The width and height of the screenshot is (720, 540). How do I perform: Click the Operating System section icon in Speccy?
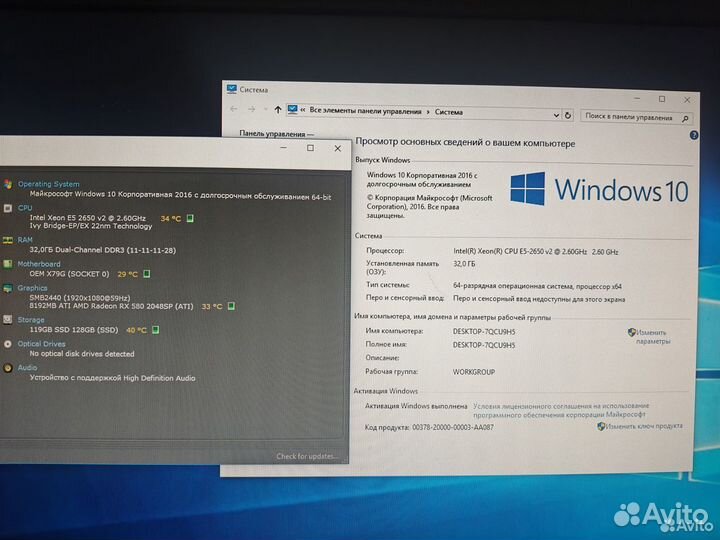(x=8, y=184)
